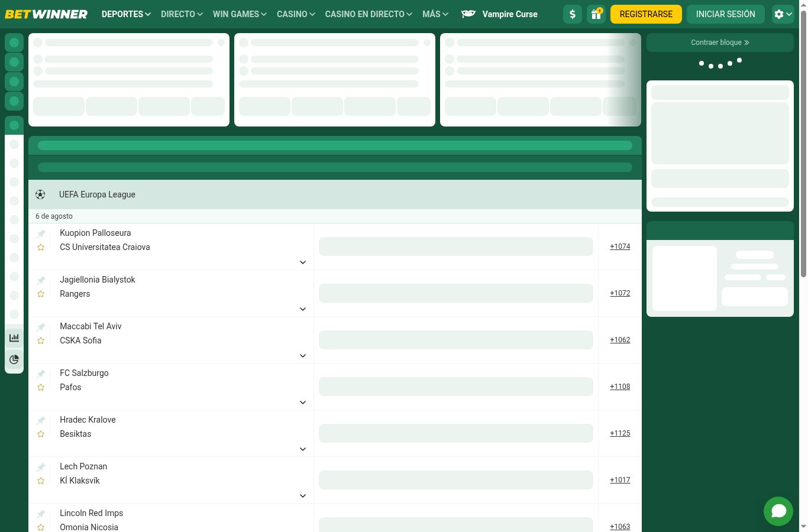The width and height of the screenshot is (808, 532).
Task: Pin the Hradec Kralove match
Action: tap(41, 421)
